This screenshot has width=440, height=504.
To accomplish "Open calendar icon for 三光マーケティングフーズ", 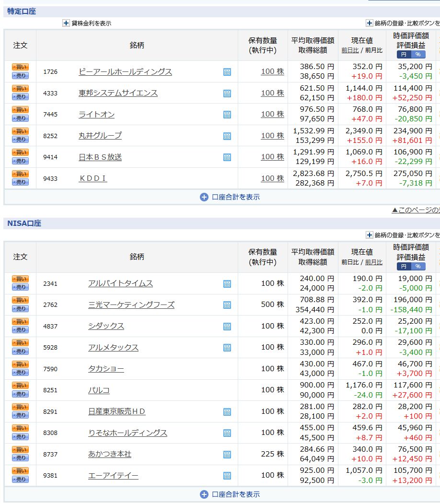I will click(227, 305).
